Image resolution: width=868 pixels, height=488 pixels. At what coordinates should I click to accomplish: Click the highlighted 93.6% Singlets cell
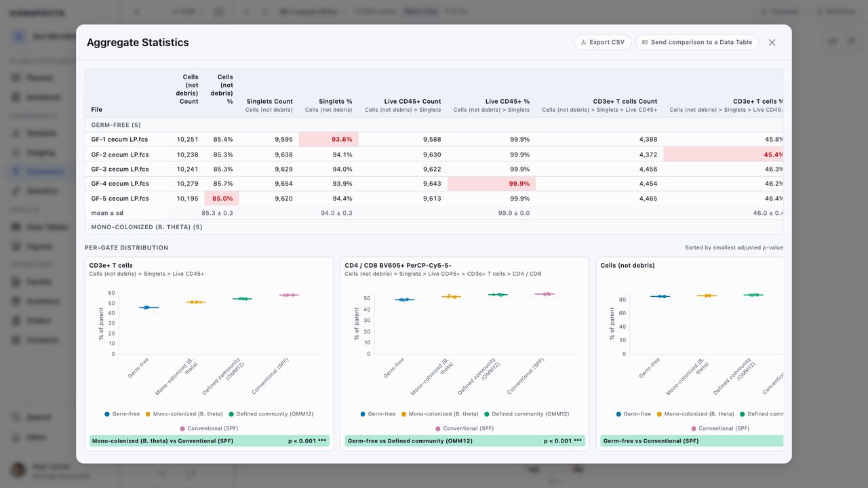tap(329, 139)
